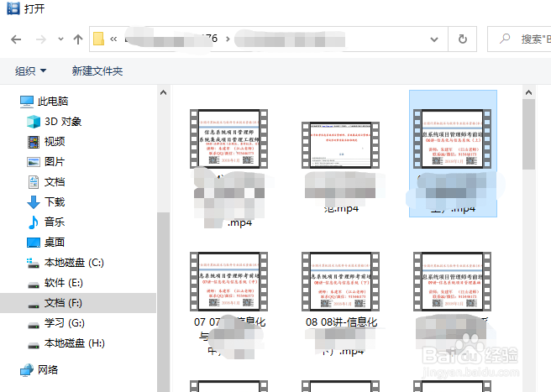Click the 网络 network icon
The image size is (551, 392).
27,370
